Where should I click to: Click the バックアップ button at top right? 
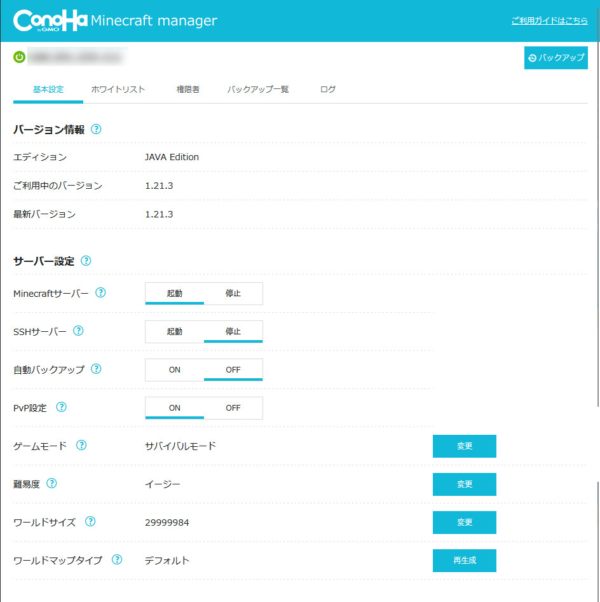click(x=555, y=58)
